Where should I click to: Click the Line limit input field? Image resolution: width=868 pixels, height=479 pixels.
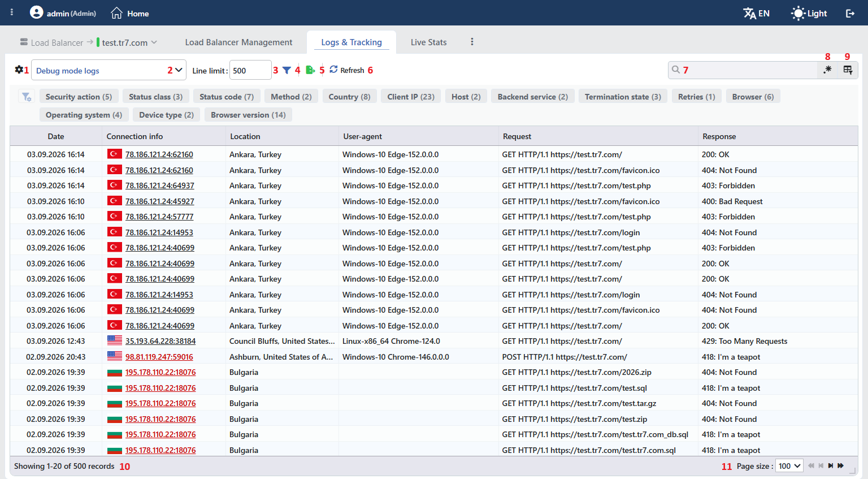click(x=250, y=70)
